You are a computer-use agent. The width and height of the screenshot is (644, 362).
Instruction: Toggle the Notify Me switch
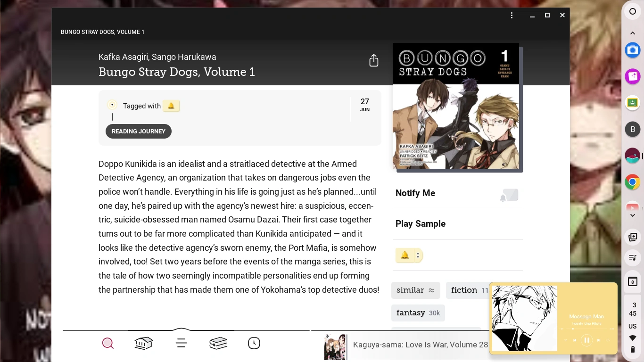(509, 195)
